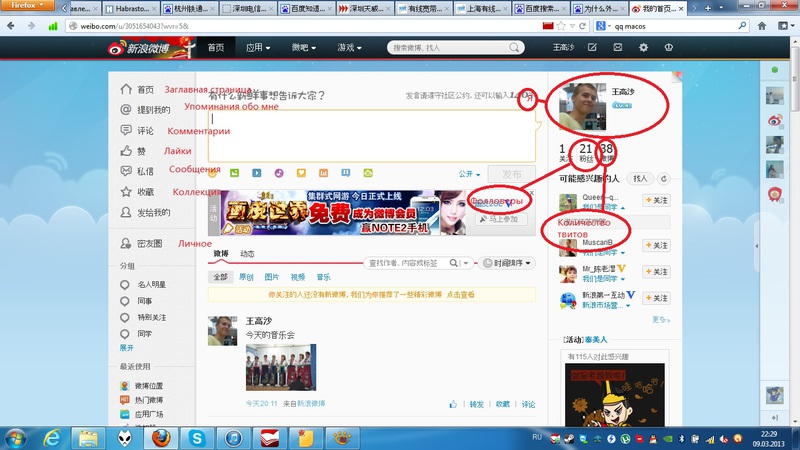Screen dimensions: 800x450
Task: Open the 公开 visibility dropdown
Action: click(x=469, y=174)
